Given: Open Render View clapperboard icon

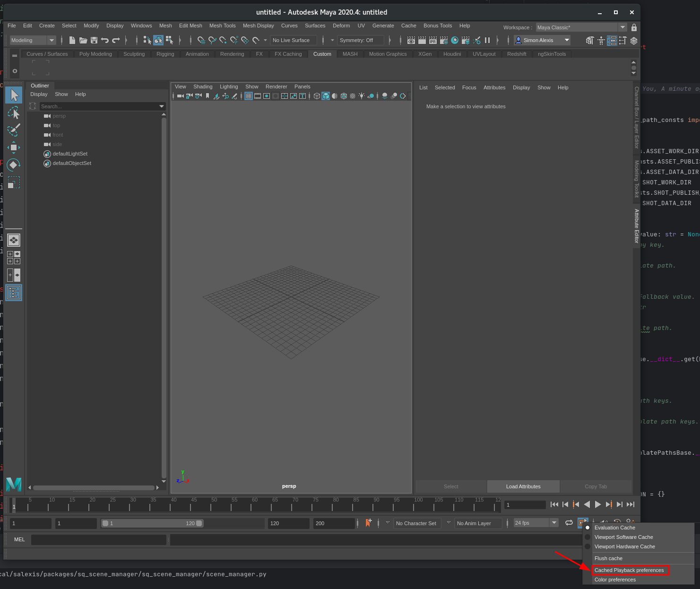Looking at the screenshot, I should pyautogui.click(x=411, y=40).
